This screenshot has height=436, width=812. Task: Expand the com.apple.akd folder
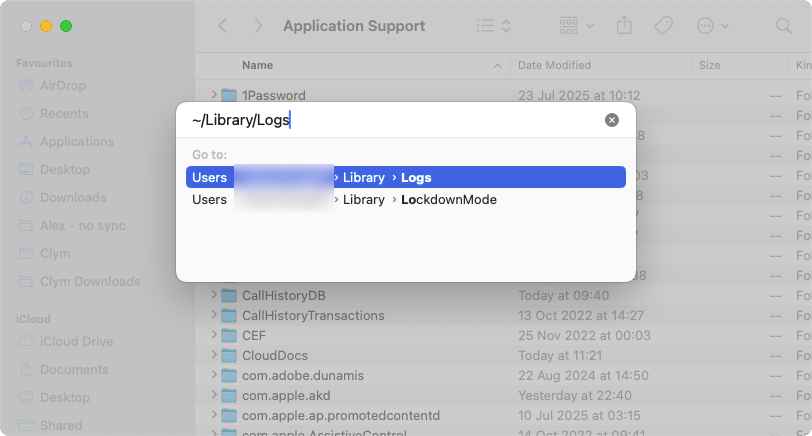coord(214,395)
